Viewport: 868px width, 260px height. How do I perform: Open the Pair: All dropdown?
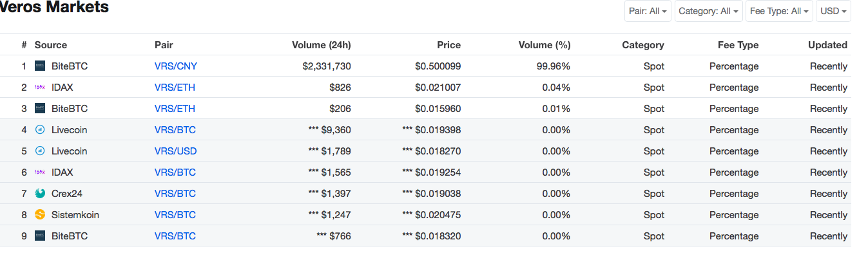coord(648,11)
